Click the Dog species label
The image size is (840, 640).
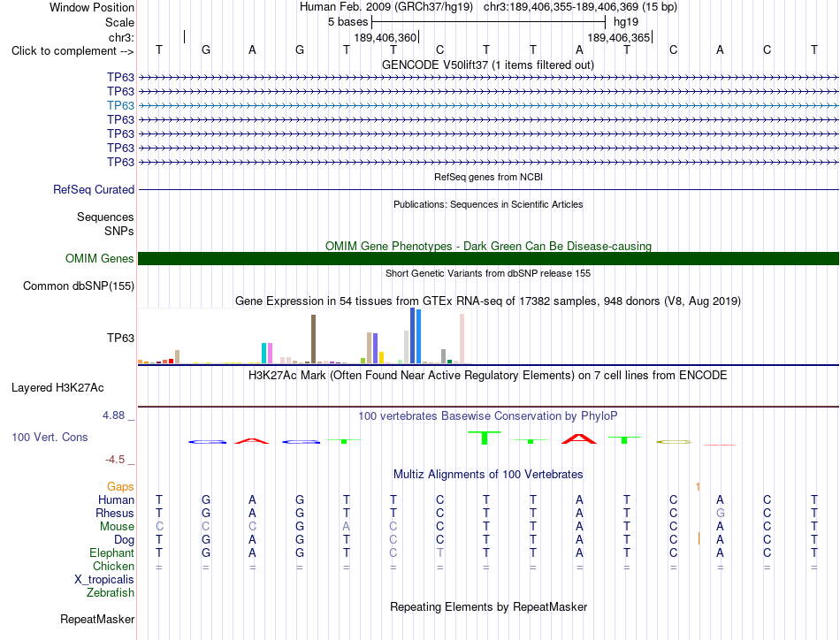(x=125, y=539)
